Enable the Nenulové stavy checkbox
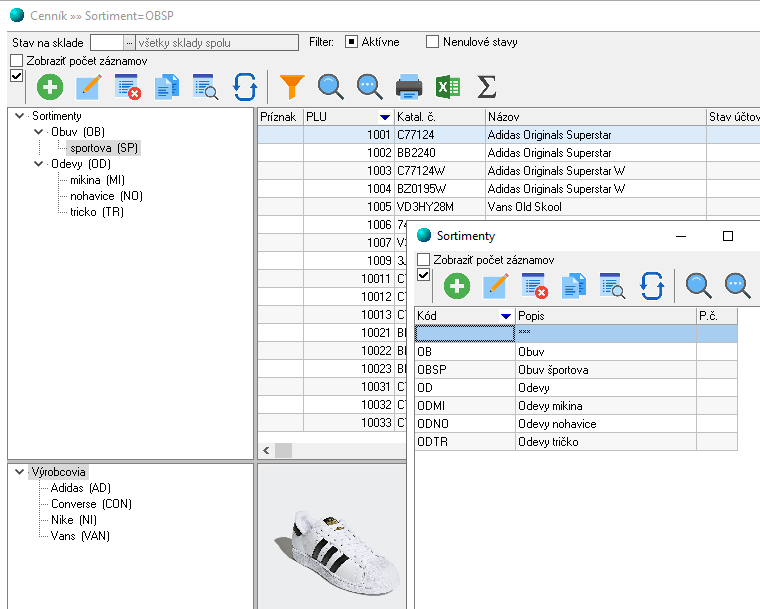The height and width of the screenshot is (609, 760). point(433,42)
